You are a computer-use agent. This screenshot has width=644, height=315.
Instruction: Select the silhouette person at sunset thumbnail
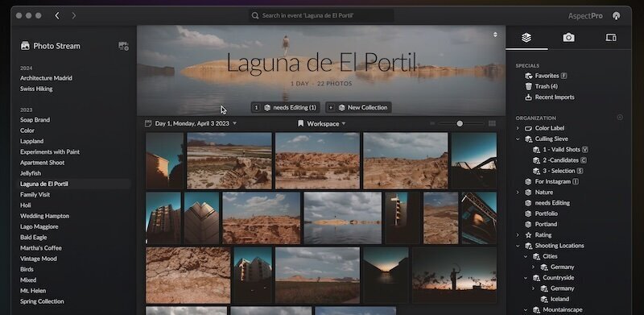454,275
